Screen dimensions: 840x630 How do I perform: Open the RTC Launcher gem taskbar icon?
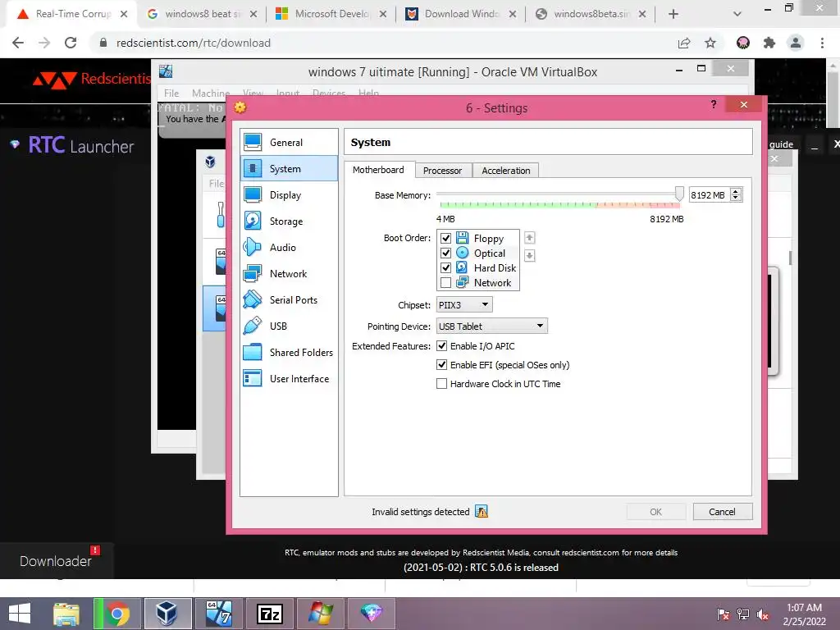[x=372, y=614]
